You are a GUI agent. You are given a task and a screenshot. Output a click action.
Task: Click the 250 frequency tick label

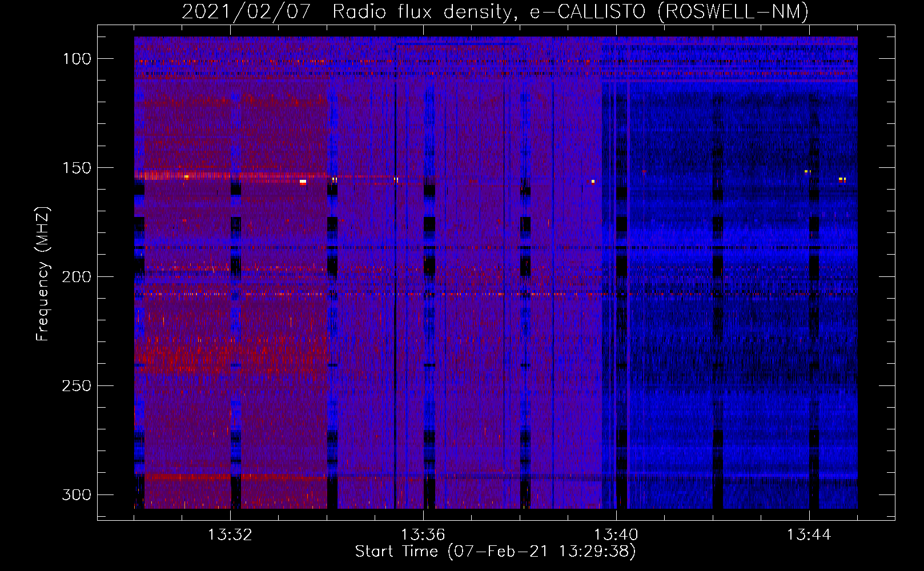coord(77,386)
